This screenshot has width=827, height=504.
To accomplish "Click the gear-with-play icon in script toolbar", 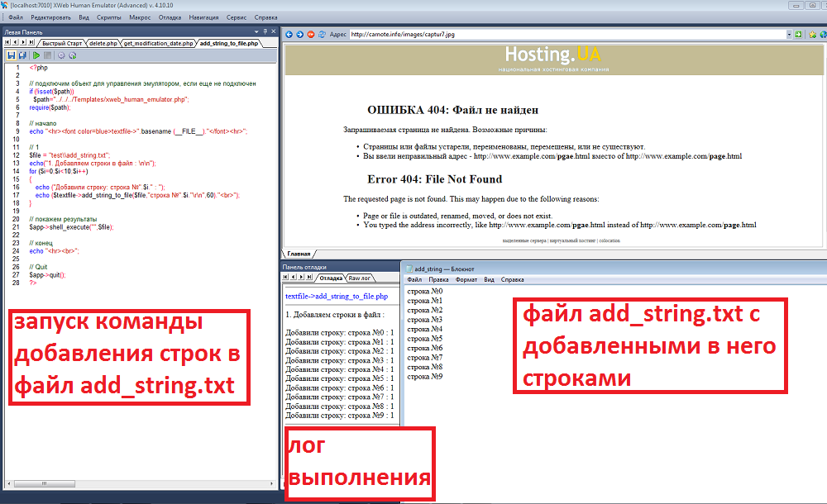I will 73,55.
